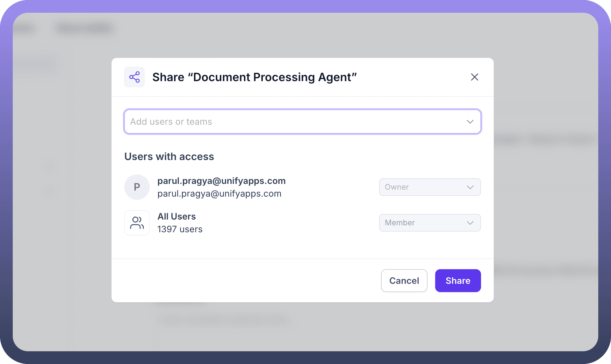Click the P avatar for parul.pragya
This screenshot has width=611, height=364.
[137, 187]
